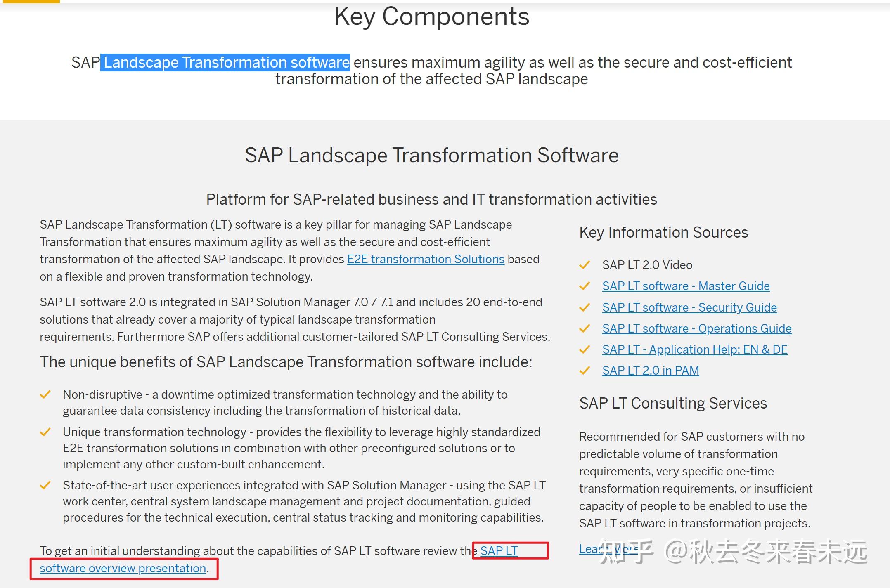The width and height of the screenshot is (890, 588).
Task: Open SAP LT software - Master Guide
Action: coord(686,286)
